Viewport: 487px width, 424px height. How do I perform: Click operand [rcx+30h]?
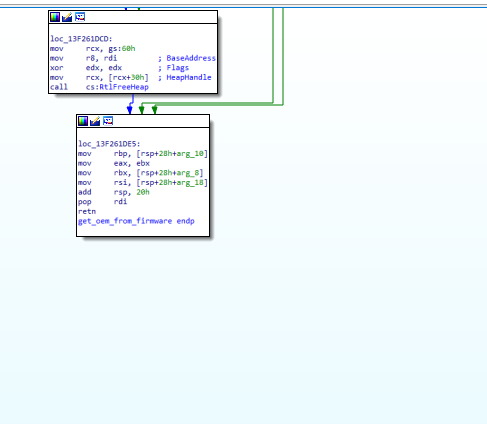pyautogui.click(x=129, y=78)
